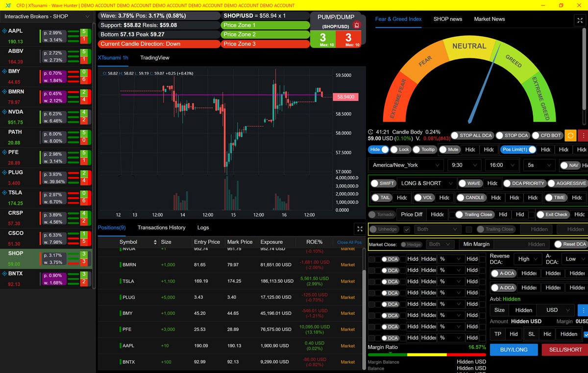The image size is (588, 373).
Task: Click the SL Hidden input field
Action: tap(569, 334)
